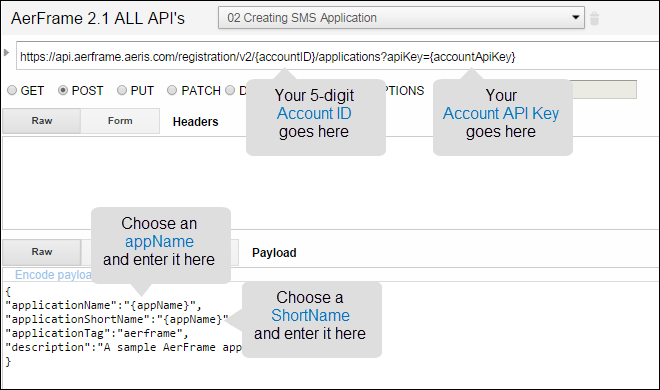The height and width of the screenshot is (390, 660).
Task: Click the Encode payload link
Action: point(53,275)
